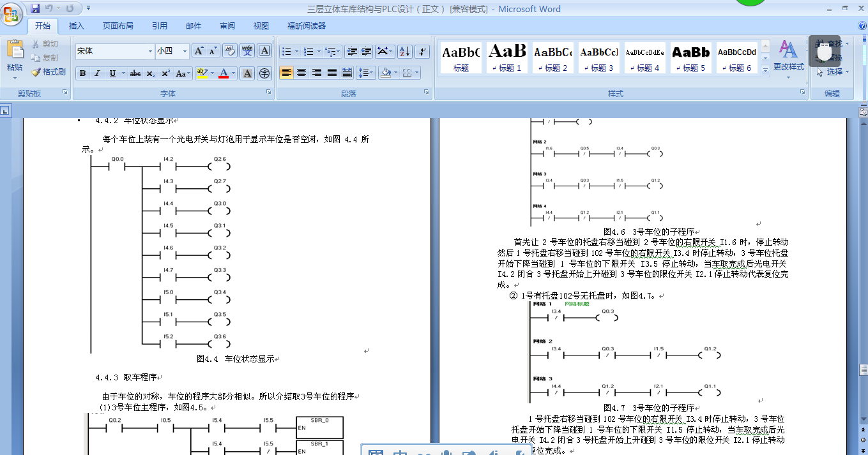The image size is (868, 455).
Task: Open the numbering list dropdown arrow
Action: (x=319, y=51)
